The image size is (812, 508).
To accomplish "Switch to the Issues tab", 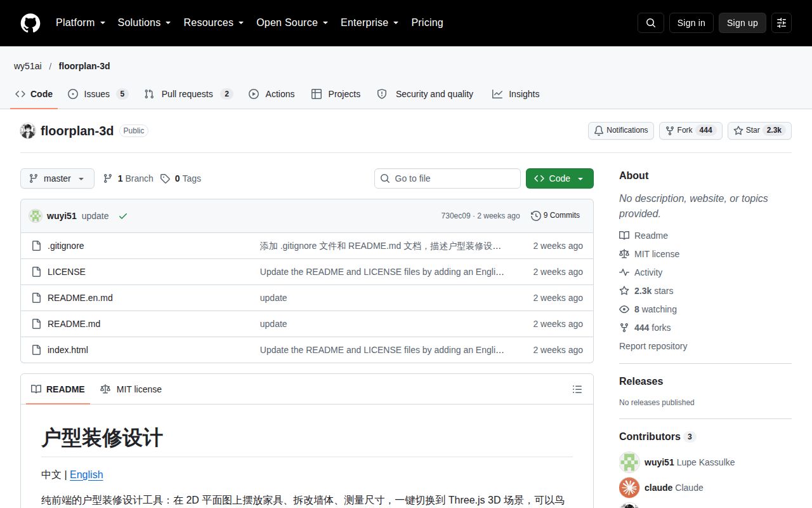I will coord(98,94).
